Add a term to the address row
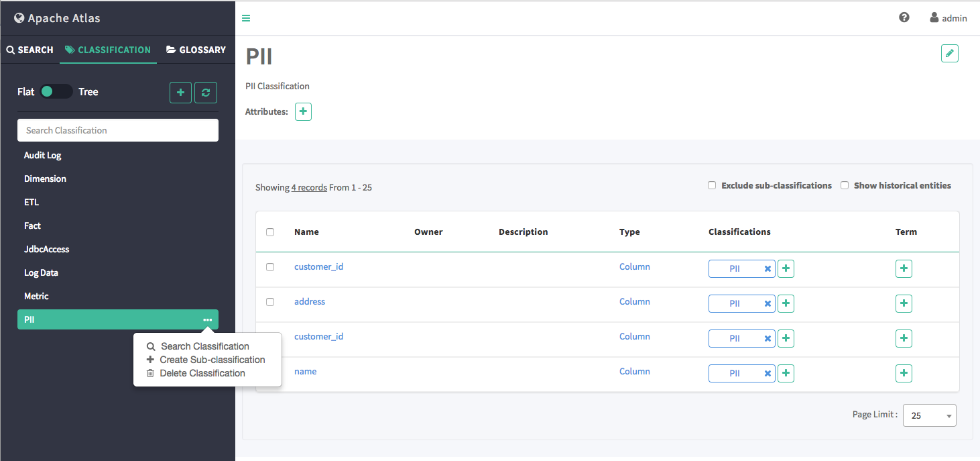980x461 pixels. click(904, 303)
